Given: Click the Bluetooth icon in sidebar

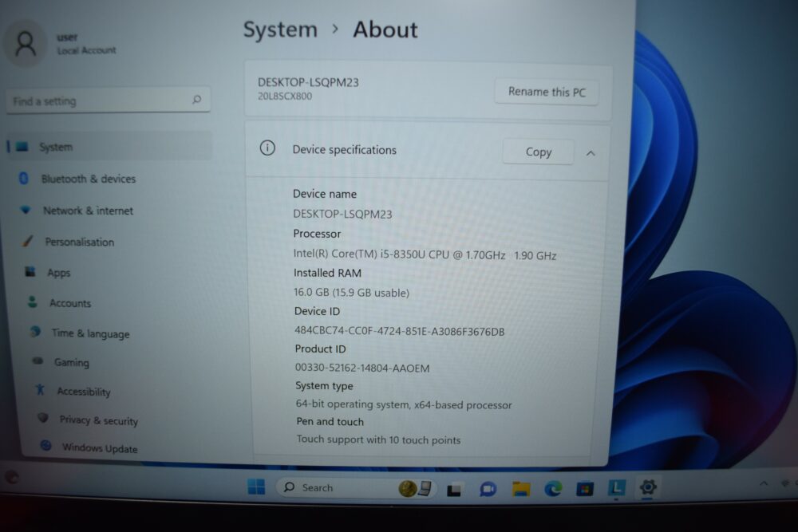Looking at the screenshot, I should click(23, 178).
